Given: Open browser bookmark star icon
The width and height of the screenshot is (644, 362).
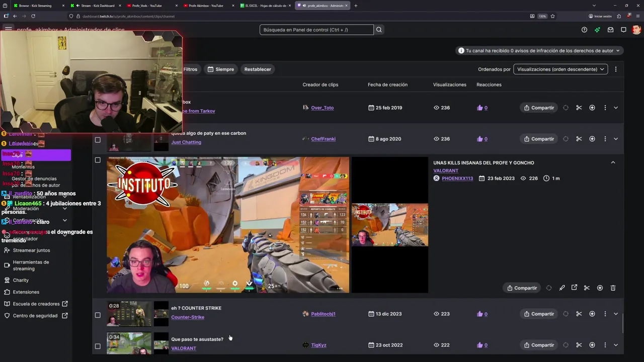Looking at the screenshot, I should coord(552,16).
